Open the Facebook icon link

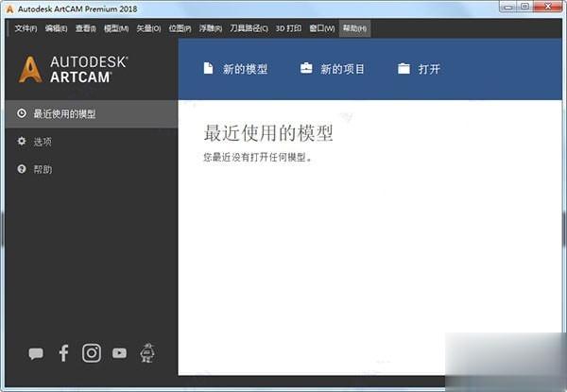(63, 353)
